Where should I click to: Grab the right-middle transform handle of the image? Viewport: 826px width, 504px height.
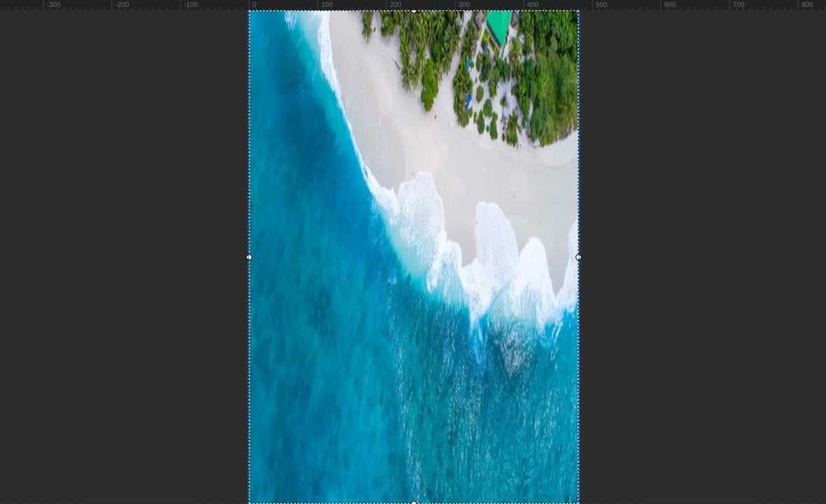[x=578, y=257]
